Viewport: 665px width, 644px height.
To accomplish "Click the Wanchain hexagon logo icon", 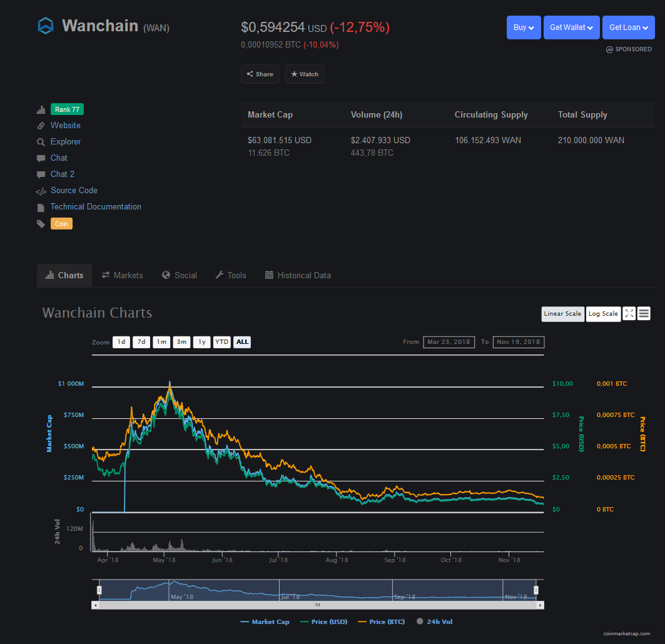I will click(x=46, y=26).
